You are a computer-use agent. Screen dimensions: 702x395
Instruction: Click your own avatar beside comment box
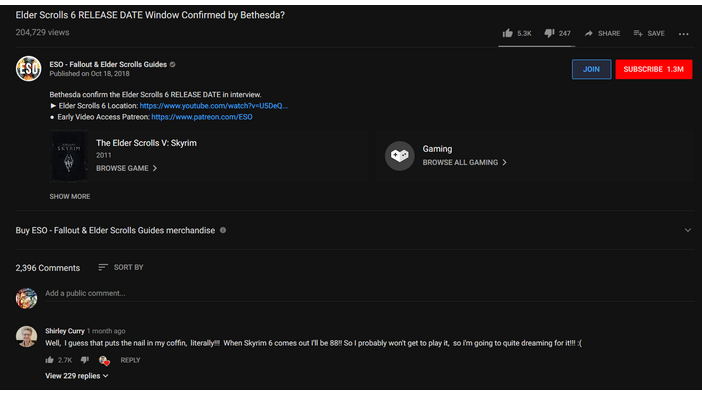(26, 298)
